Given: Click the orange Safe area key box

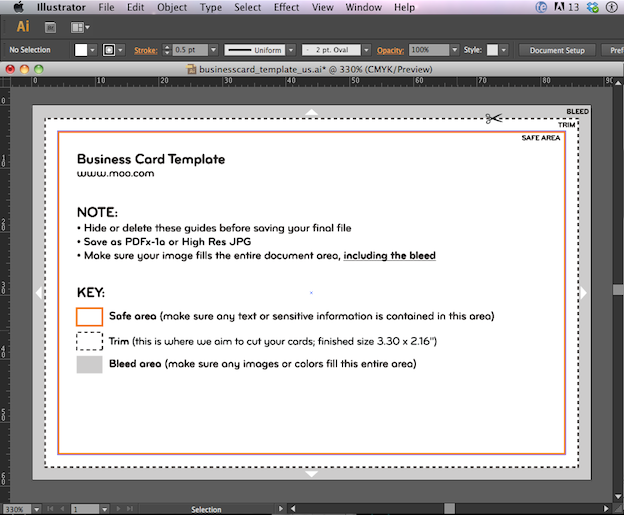Looking at the screenshot, I should [x=90, y=317].
